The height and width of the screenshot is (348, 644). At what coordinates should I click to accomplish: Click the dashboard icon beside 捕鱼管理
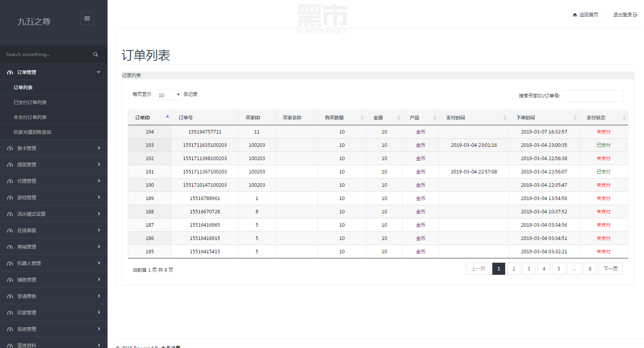[x=10, y=280]
